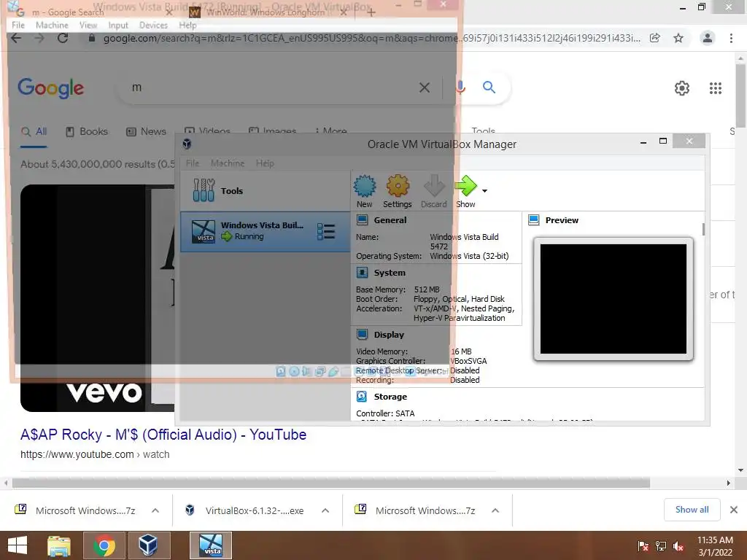This screenshot has height=560, width=747.
Task: Open Windows Start button
Action: tap(18, 545)
